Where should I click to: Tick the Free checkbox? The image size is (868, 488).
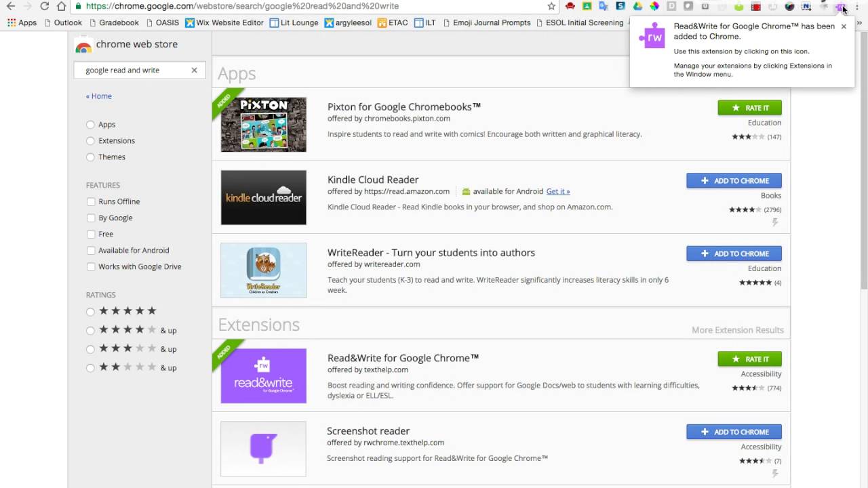point(91,234)
